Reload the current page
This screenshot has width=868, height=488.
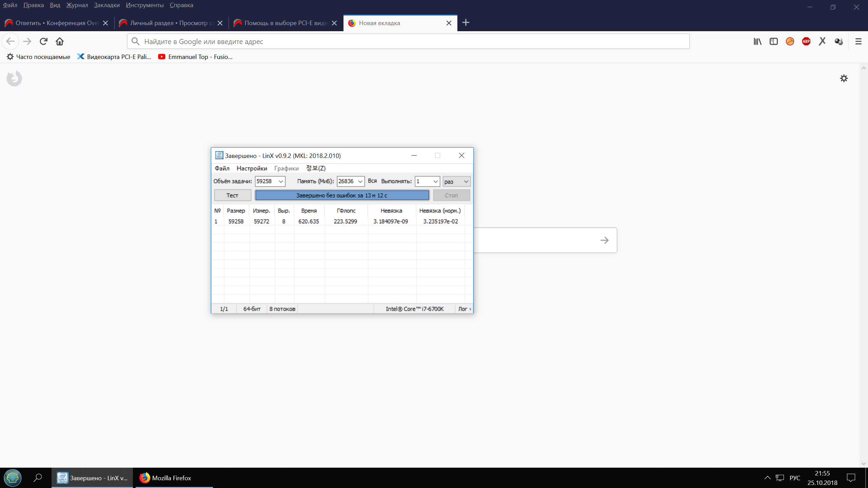point(43,41)
